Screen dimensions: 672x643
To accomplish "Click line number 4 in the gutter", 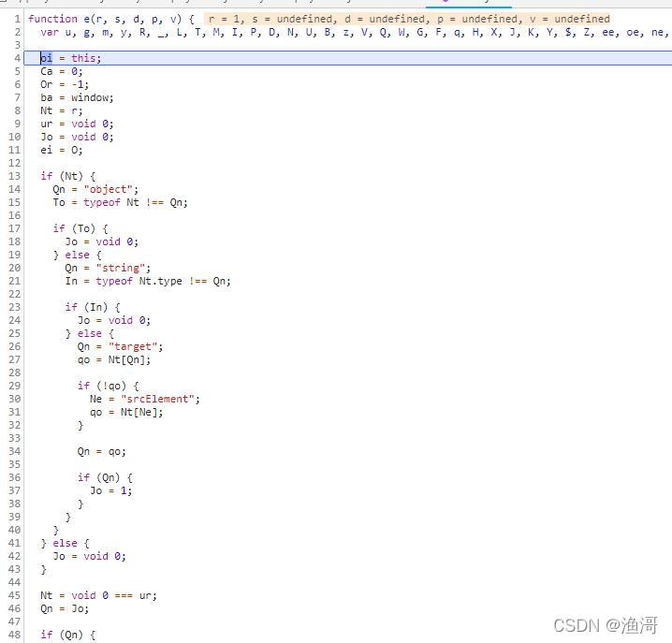I will 17,58.
